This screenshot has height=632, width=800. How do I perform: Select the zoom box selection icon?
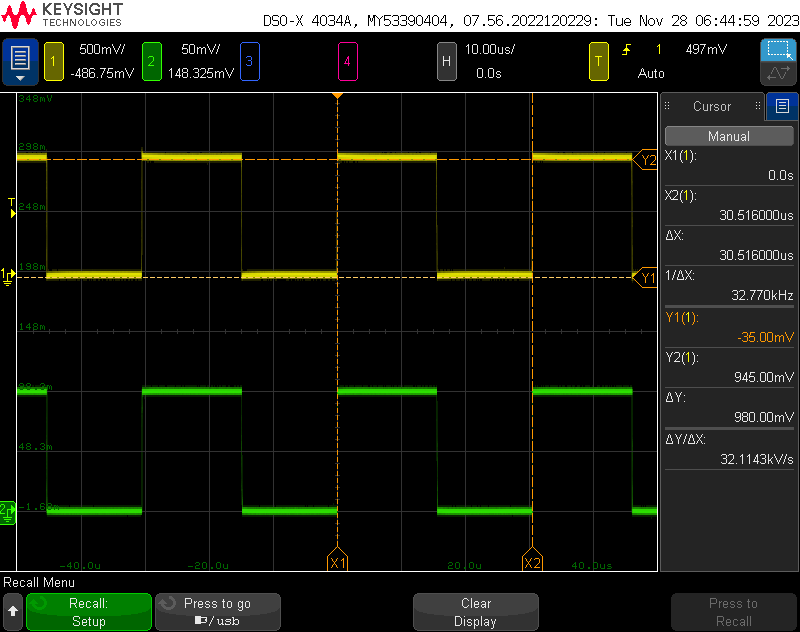point(778,50)
